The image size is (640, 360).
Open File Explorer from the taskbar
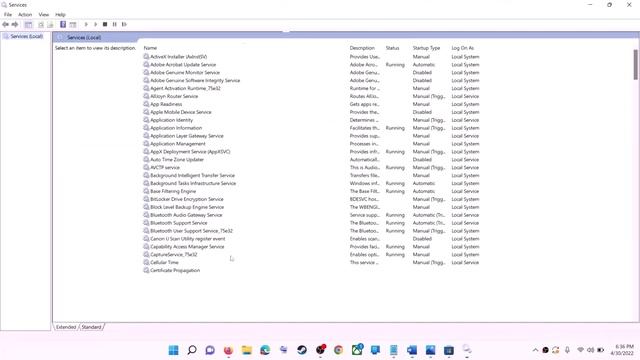(247, 350)
